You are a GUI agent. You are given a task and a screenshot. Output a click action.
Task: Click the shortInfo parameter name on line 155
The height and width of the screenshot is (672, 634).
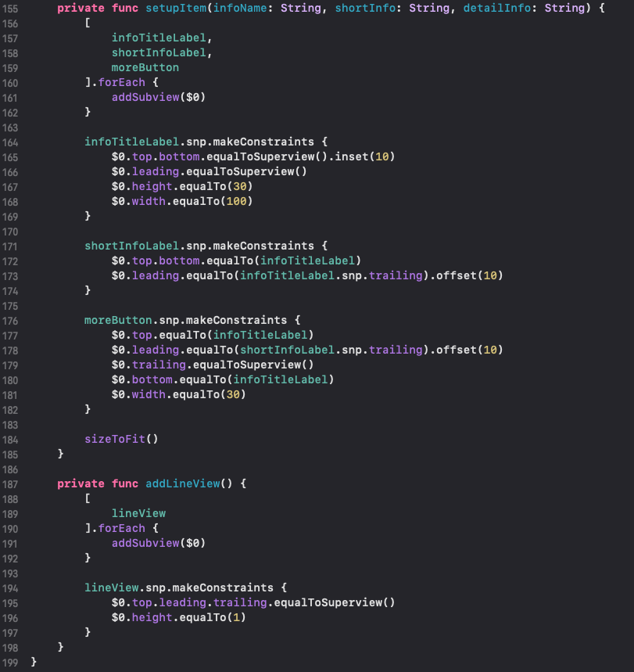(x=365, y=8)
